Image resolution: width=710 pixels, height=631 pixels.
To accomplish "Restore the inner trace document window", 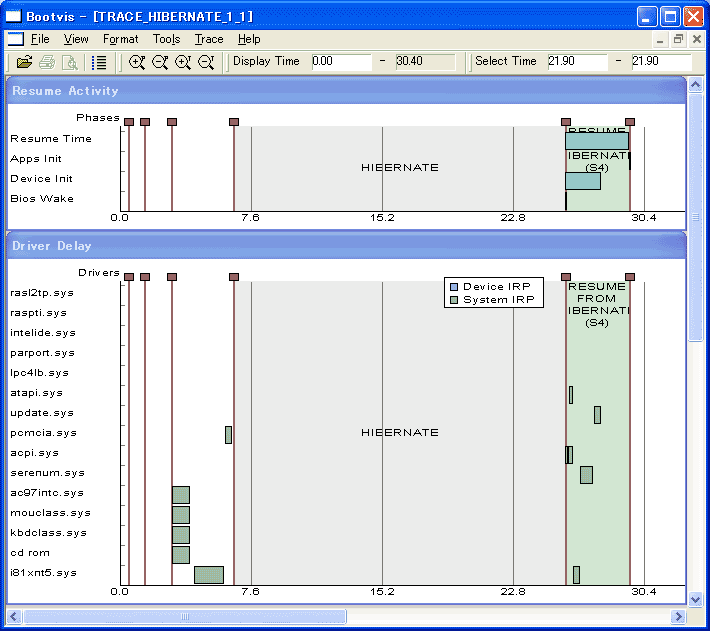I will (678, 39).
